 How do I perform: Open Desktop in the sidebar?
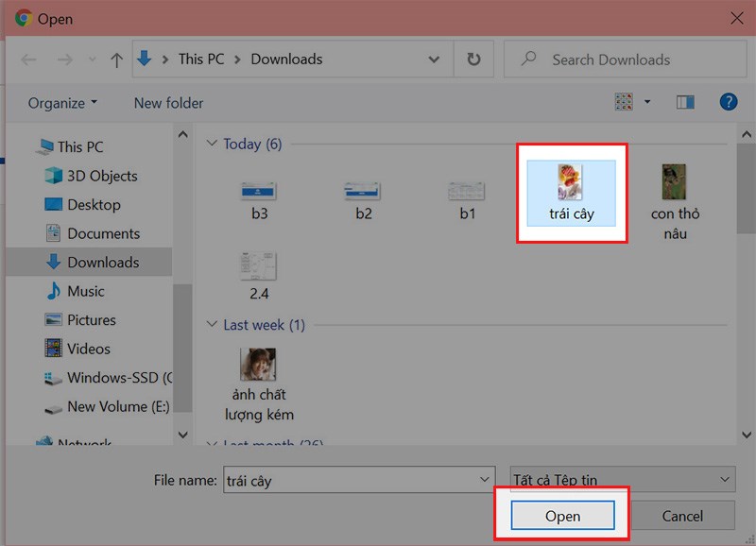(x=82, y=205)
